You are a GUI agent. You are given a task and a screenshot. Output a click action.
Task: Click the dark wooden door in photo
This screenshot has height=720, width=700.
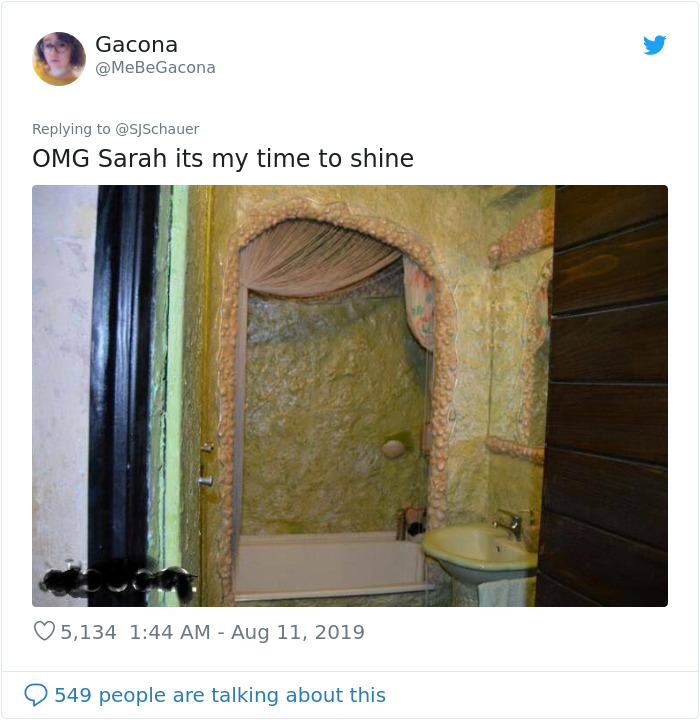[606, 395]
